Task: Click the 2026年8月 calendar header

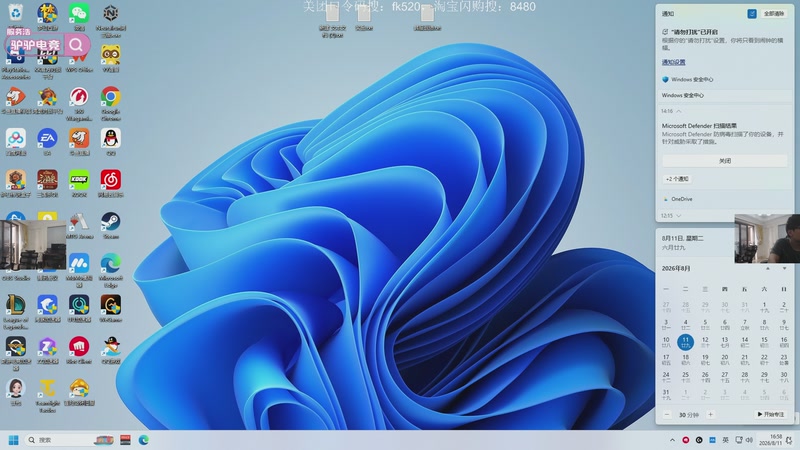Action: point(676,268)
